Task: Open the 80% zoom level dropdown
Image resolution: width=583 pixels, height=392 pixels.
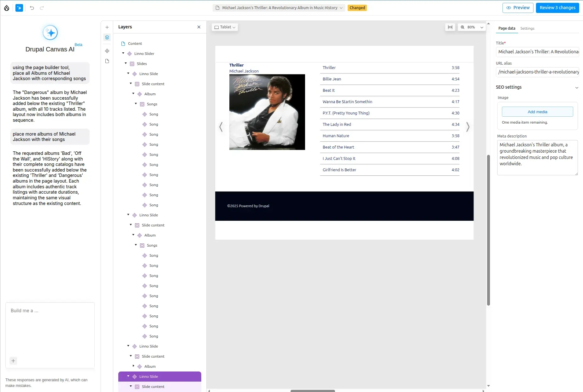Action: coord(472,27)
